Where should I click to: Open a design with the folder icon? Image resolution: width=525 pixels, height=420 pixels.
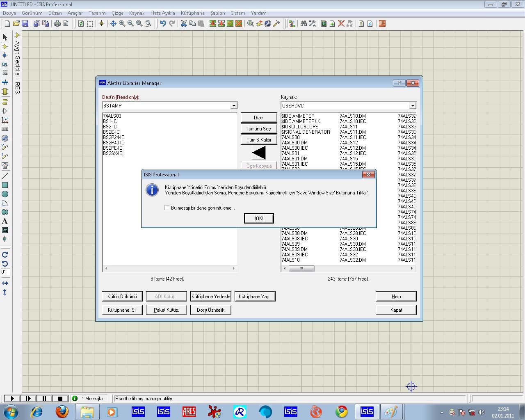16,23
